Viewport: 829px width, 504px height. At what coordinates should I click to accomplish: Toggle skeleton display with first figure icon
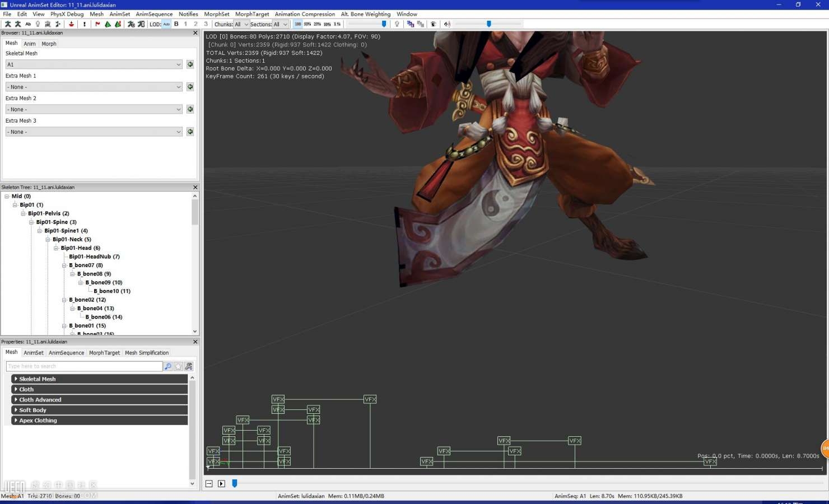(8, 24)
